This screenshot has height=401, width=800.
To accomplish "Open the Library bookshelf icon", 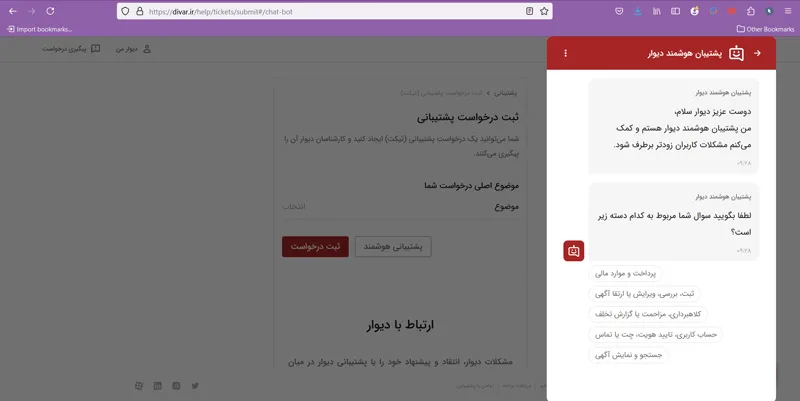I will 657,11.
